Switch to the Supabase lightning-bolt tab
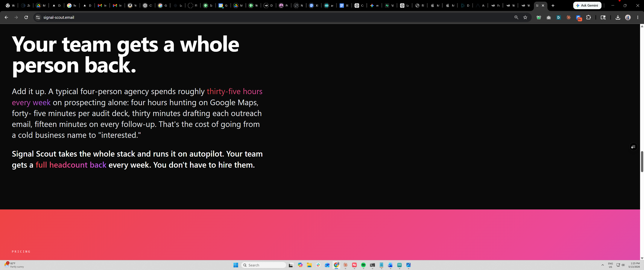 coord(389,5)
